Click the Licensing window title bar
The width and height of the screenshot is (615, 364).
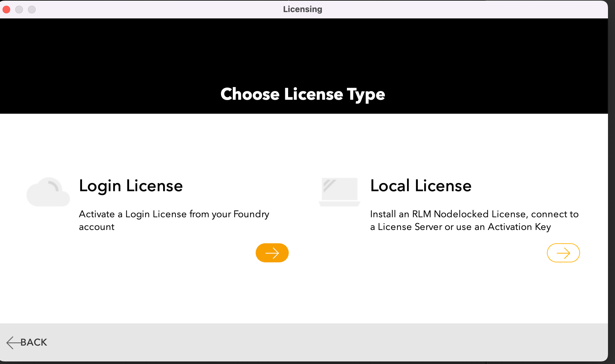pyautogui.click(x=302, y=9)
